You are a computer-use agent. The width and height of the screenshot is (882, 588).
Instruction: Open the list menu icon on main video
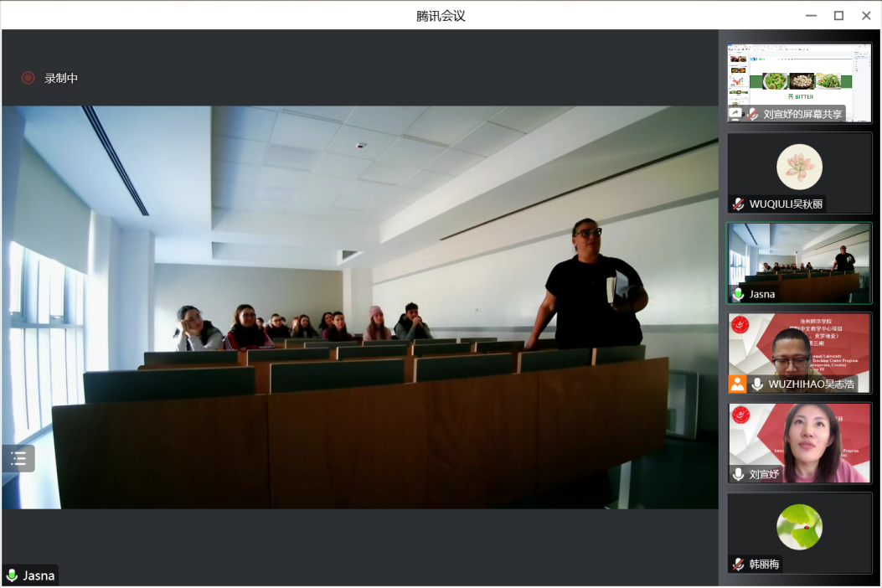click(18, 458)
